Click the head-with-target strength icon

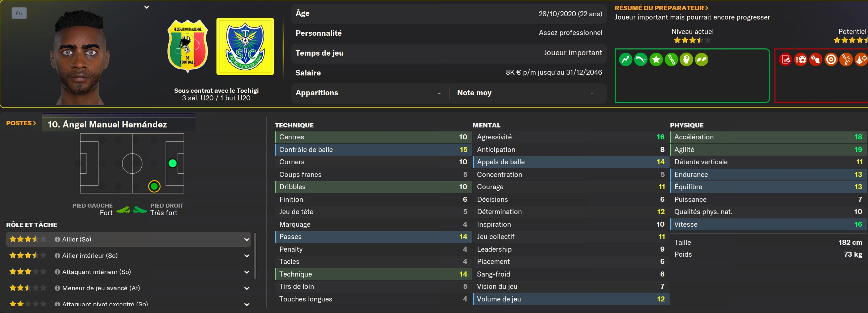pyautogui.click(x=686, y=60)
